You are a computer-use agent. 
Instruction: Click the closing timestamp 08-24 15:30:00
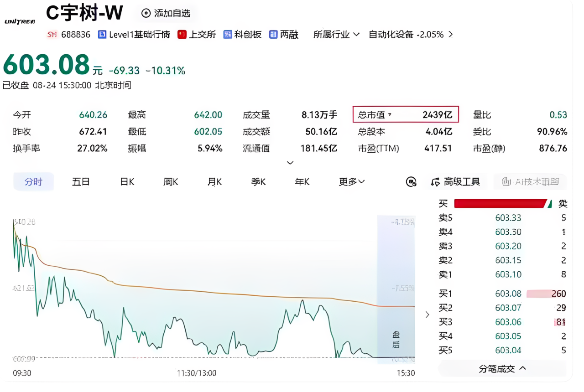(x=62, y=85)
